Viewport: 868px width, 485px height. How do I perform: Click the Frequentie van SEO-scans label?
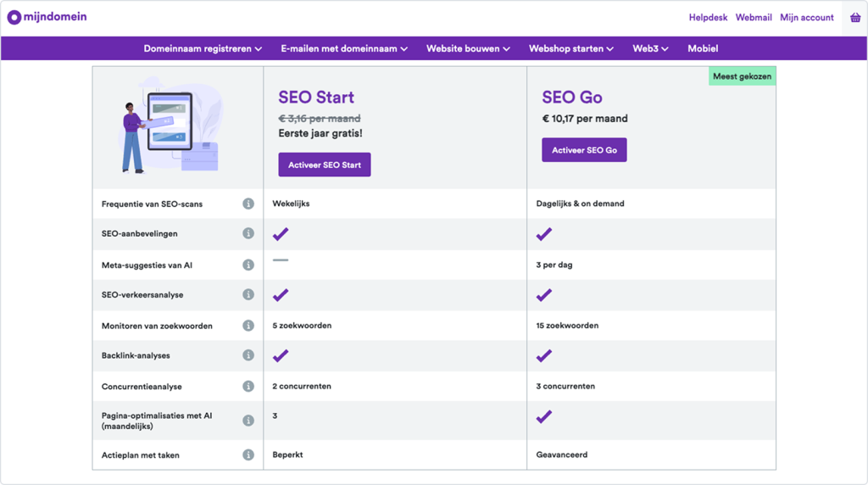(152, 204)
